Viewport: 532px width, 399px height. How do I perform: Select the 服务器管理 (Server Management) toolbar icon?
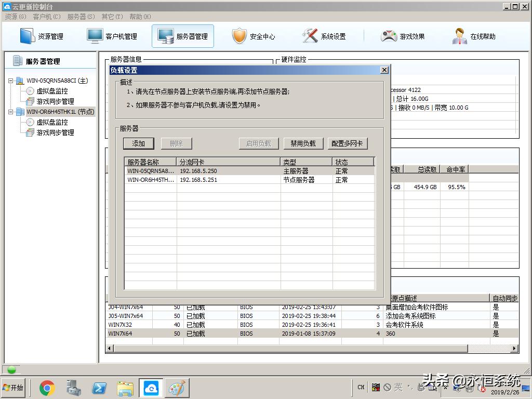pyautogui.click(x=182, y=36)
